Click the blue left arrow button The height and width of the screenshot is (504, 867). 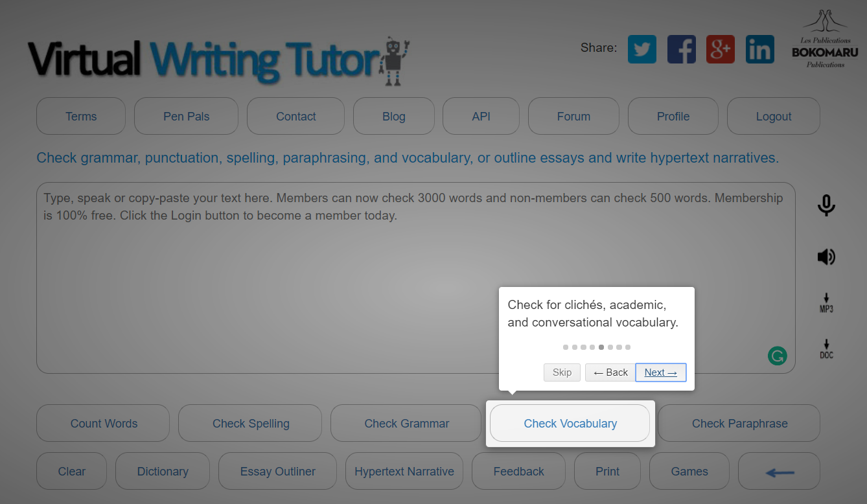[779, 472]
